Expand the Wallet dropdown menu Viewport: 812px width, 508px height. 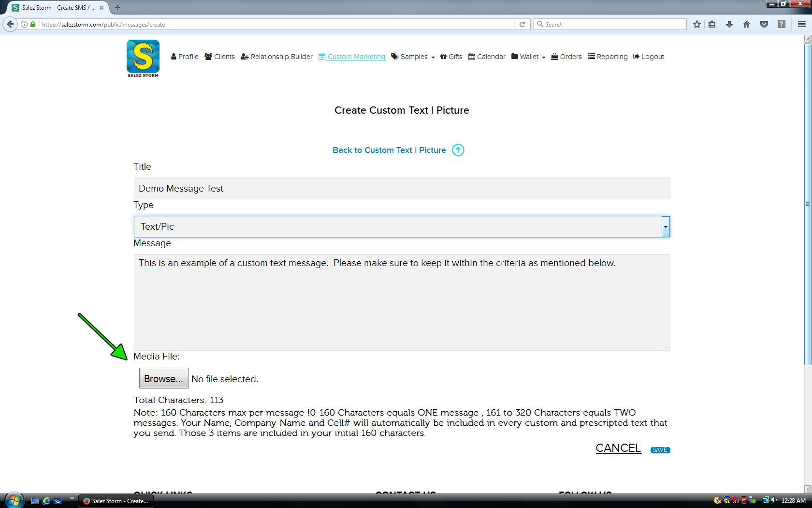(529, 57)
